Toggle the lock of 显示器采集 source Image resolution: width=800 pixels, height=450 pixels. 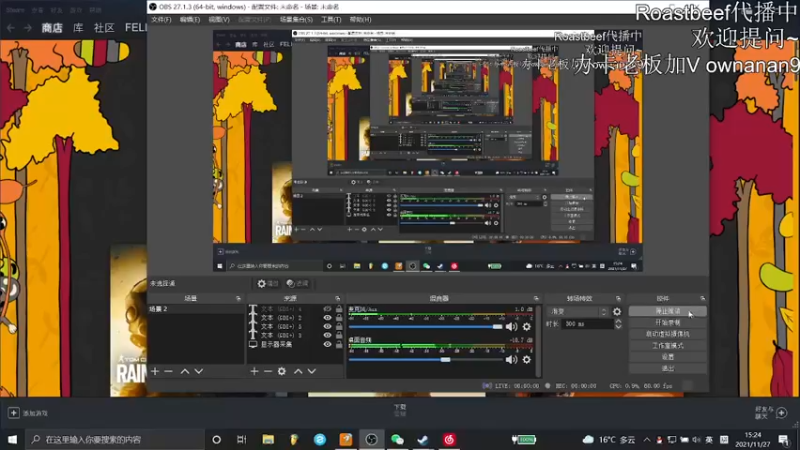coord(339,344)
